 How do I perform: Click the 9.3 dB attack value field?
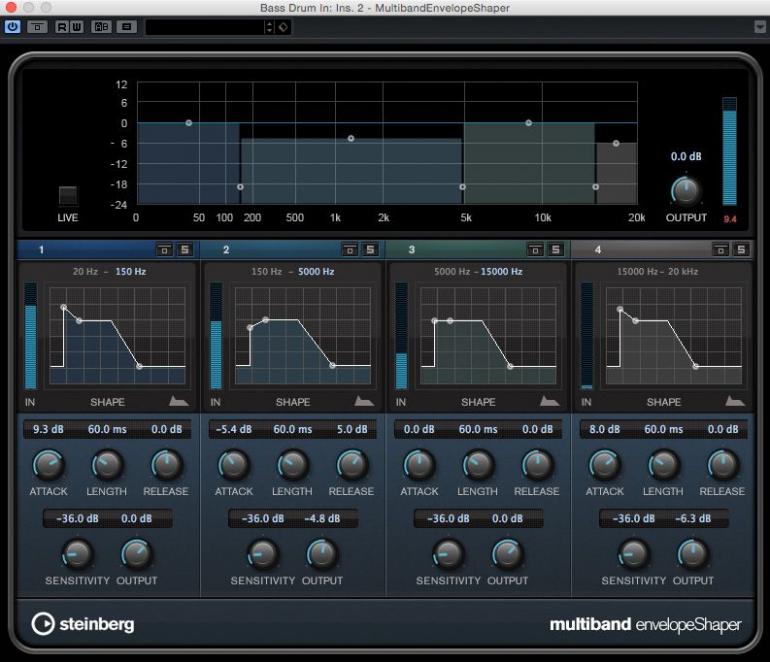(x=48, y=429)
